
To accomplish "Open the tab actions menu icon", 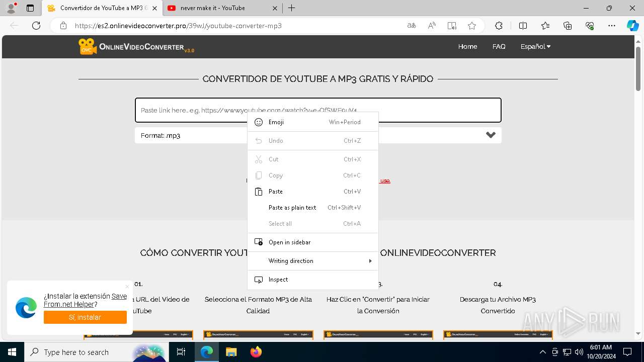I will tap(30, 8).
